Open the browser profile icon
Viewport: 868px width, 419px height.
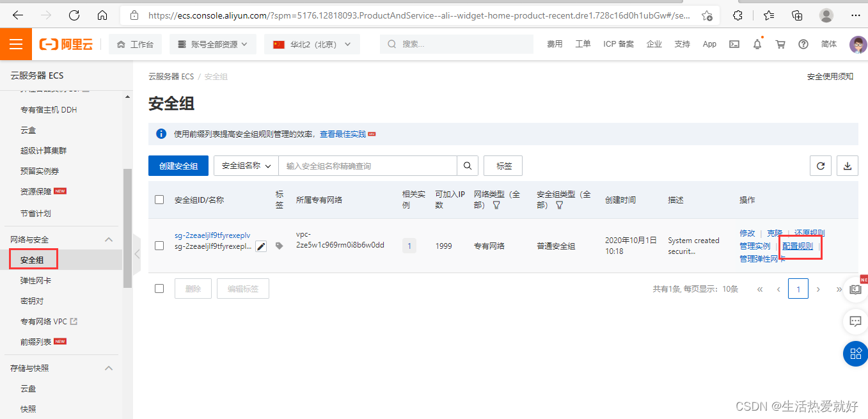(x=826, y=15)
